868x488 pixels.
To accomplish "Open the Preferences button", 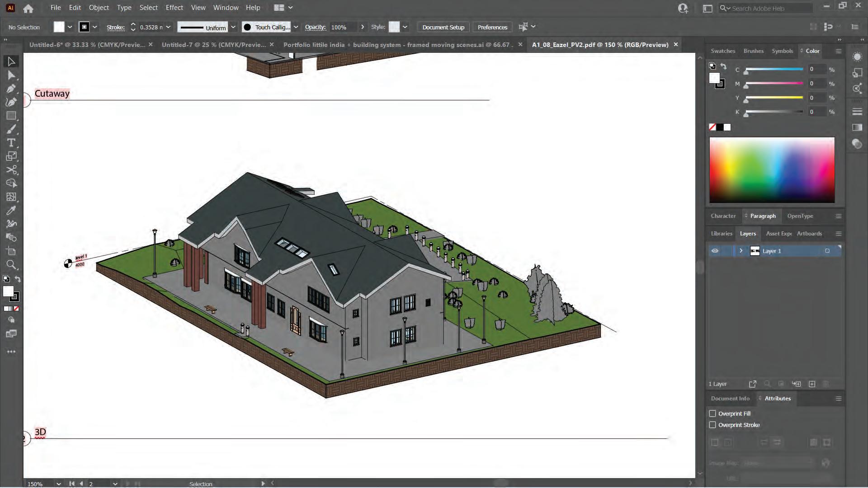I will coord(492,27).
